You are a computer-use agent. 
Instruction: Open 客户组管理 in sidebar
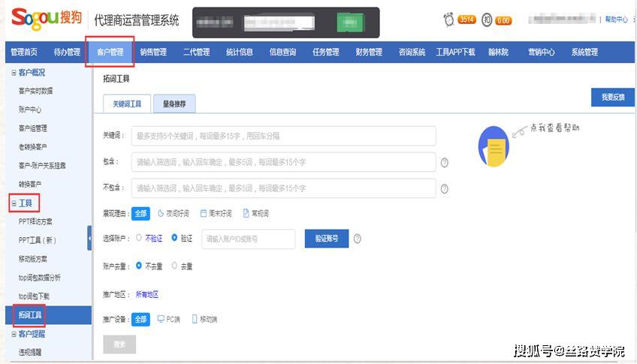point(33,128)
